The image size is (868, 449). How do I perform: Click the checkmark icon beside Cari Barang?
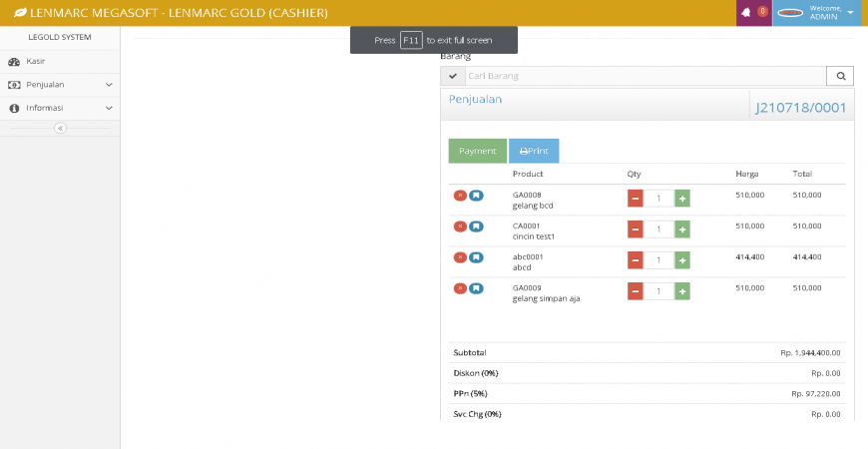point(452,76)
